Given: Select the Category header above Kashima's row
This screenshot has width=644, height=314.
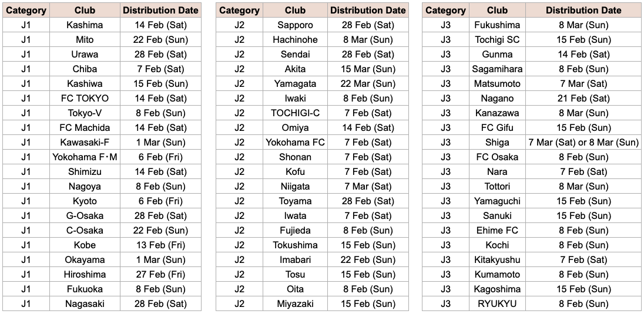Looking at the screenshot, I should (x=26, y=11).
